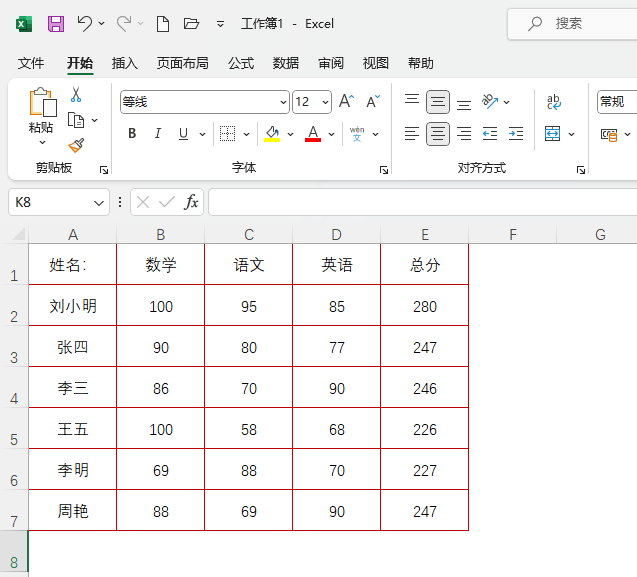Click the 搜索 search box
The height and width of the screenshot is (577, 637).
coord(572,24)
